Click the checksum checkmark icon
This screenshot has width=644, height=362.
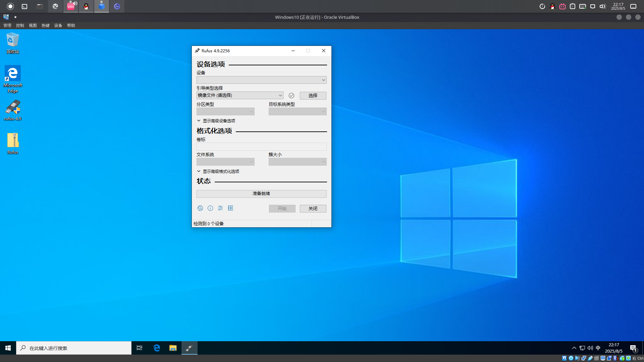291,96
